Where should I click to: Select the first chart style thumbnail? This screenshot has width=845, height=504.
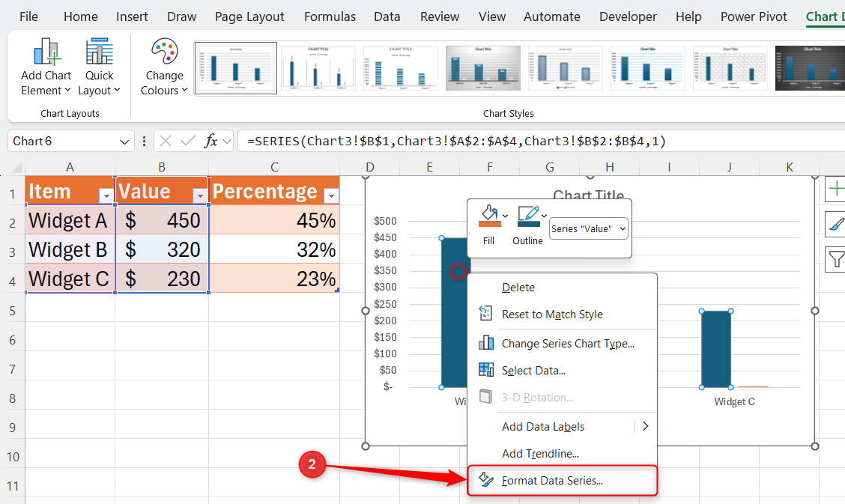point(235,68)
